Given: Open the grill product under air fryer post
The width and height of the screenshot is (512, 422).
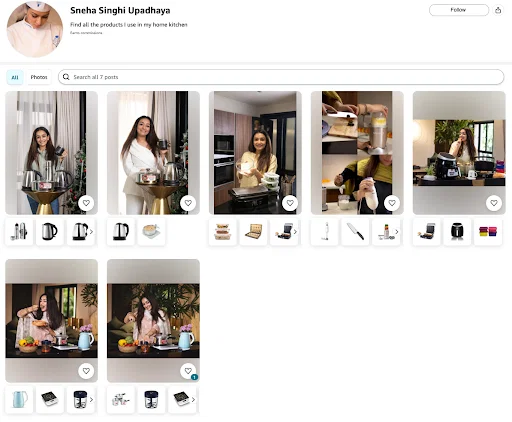Looking at the screenshot, I should pyautogui.click(x=427, y=231).
